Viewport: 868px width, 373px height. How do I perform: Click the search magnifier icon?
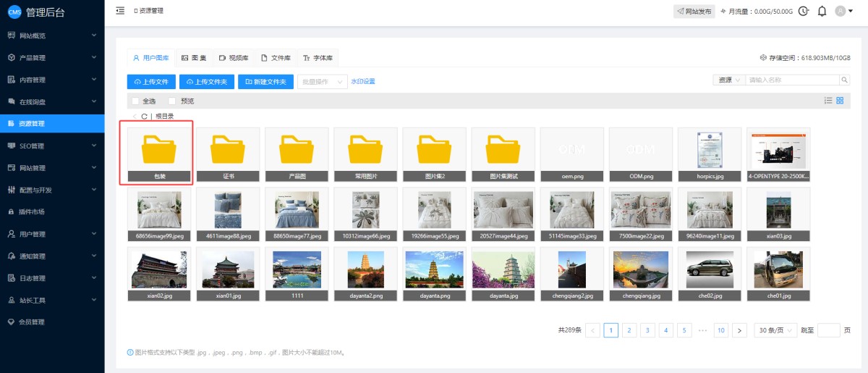(x=843, y=80)
